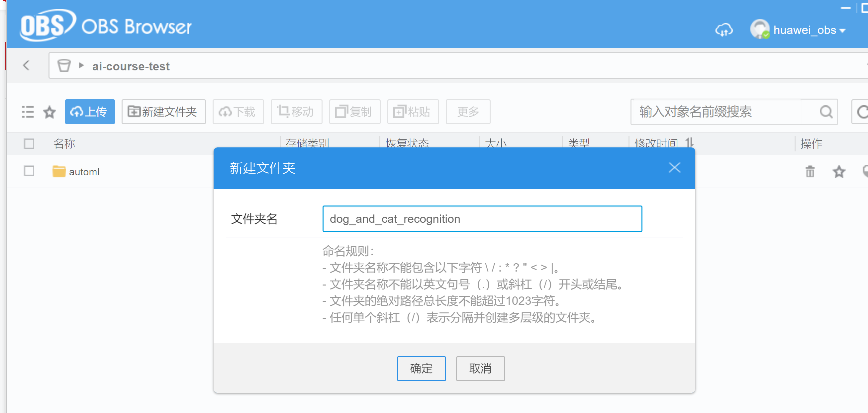The width and height of the screenshot is (868, 413).
Task: Click the cloud transfer task icon
Action: point(724,30)
